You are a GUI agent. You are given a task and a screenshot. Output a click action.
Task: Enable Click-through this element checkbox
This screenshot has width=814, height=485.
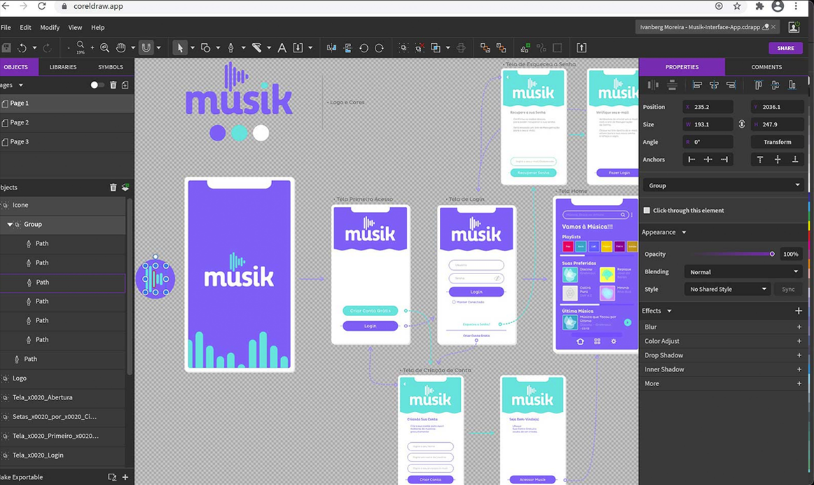pyautogui.click(x=647, y=211)
